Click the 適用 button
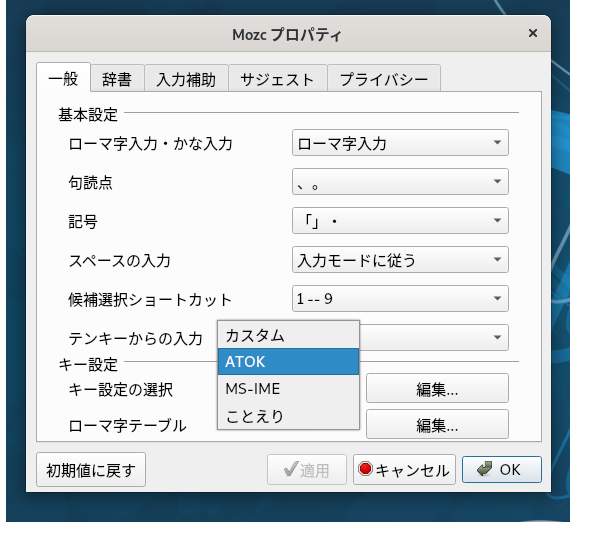 307,470
